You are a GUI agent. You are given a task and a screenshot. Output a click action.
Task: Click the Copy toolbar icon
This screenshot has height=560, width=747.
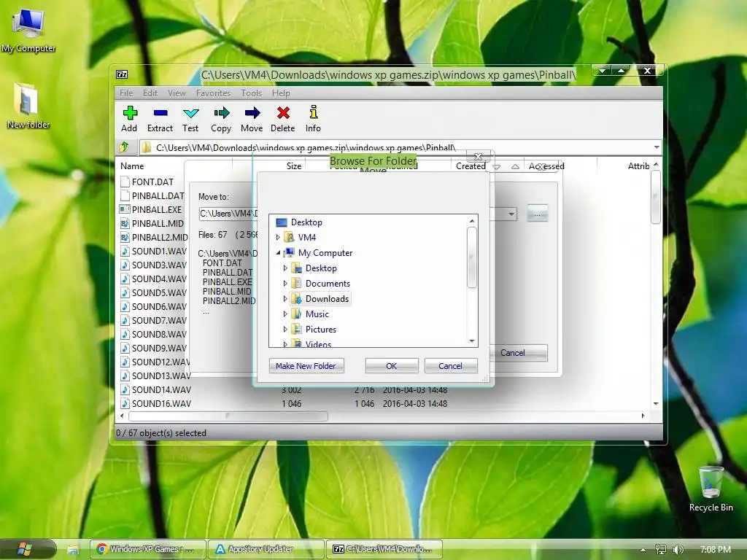click(x=221, y=113)
